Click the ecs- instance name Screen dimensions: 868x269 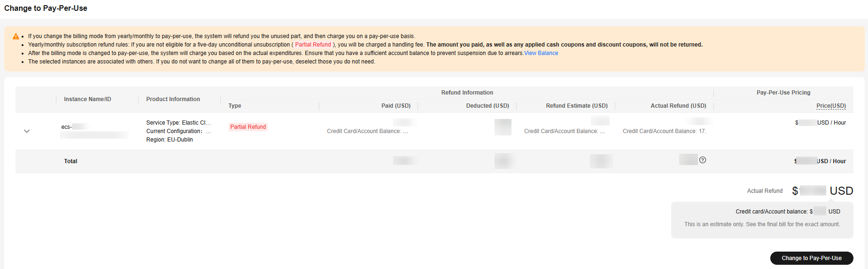tap(67, 127)
